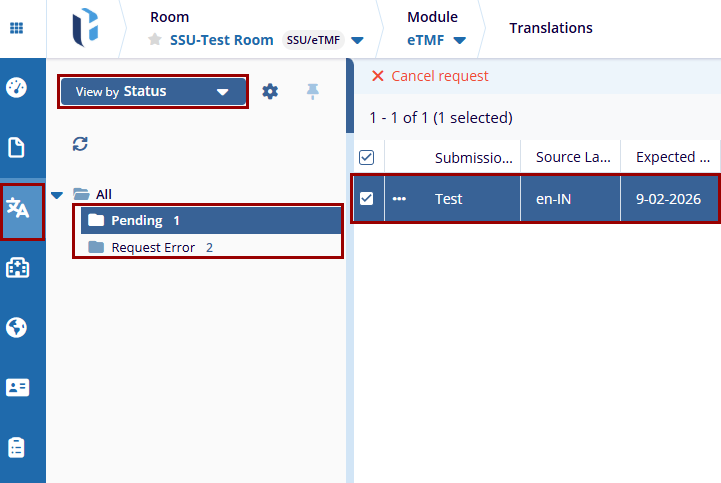Viewport: 721px width, 483px height.
Task: Open the documents icon in sidebar
Action: [x=17, y=148]
